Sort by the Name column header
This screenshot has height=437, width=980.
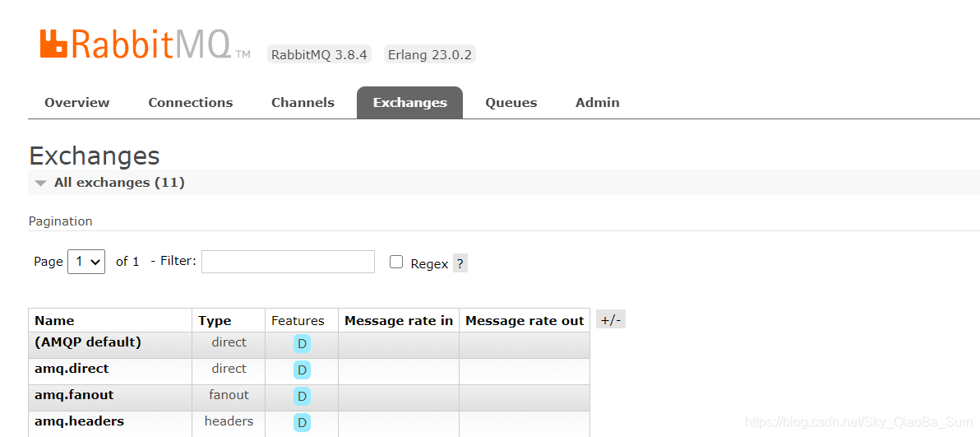pos(54,321)
